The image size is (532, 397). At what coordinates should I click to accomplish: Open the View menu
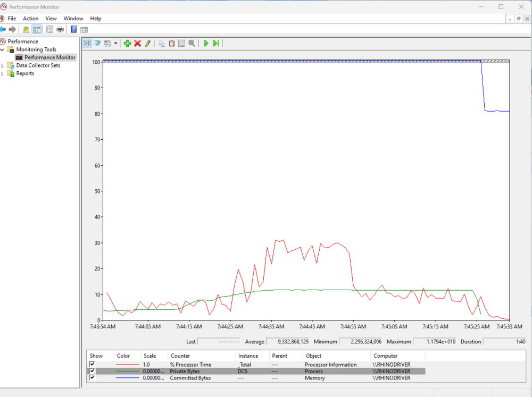coord(51,19)
